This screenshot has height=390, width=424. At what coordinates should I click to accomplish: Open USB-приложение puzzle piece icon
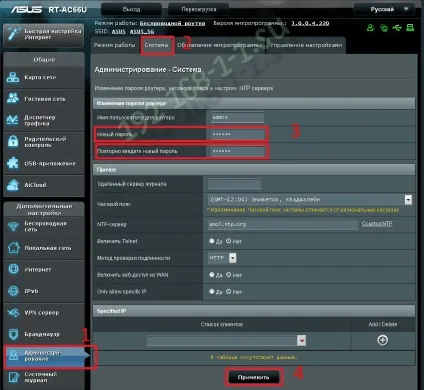pyautogui.click(x=13, y=163)
